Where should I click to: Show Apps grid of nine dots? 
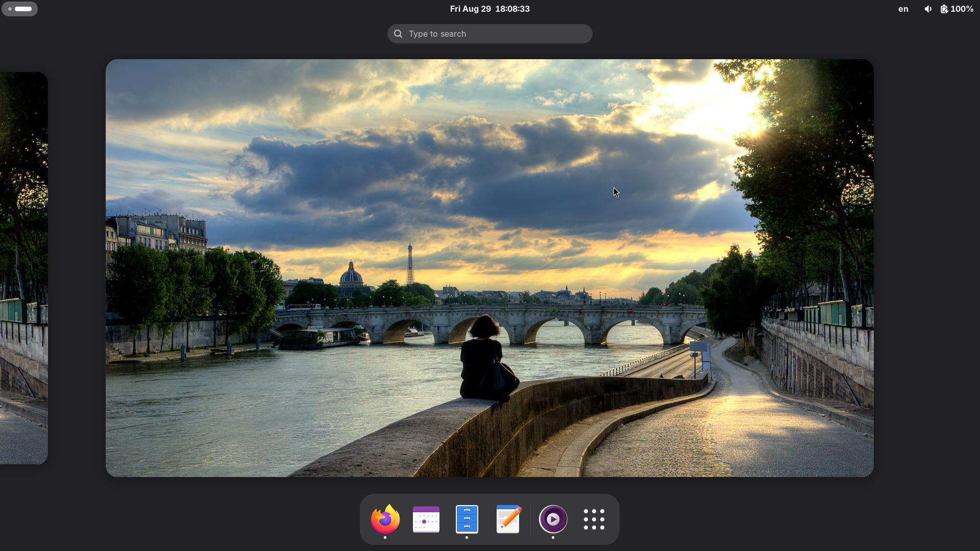pyautogui.click(x=594, y=519)
